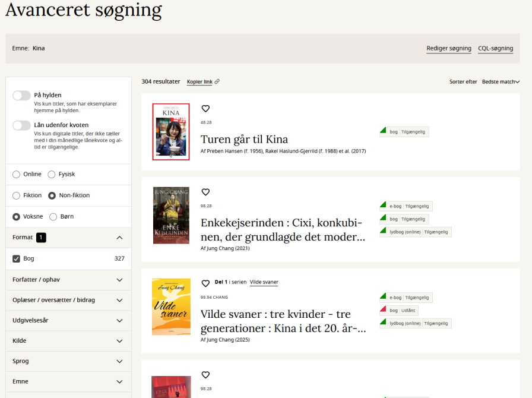Click the 'bog Udlånt' badge for Vilde svaner

pos(399,311)
